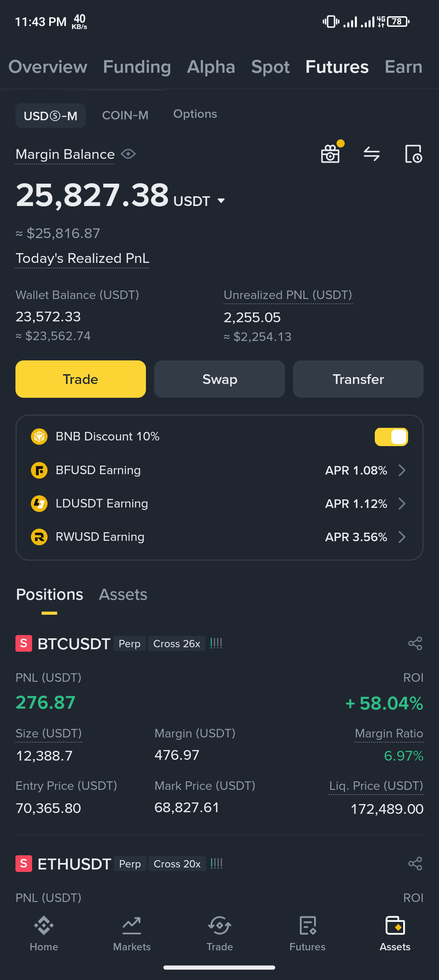
Task: Switch to the Assets sub-tab
Action: (123, 594)
